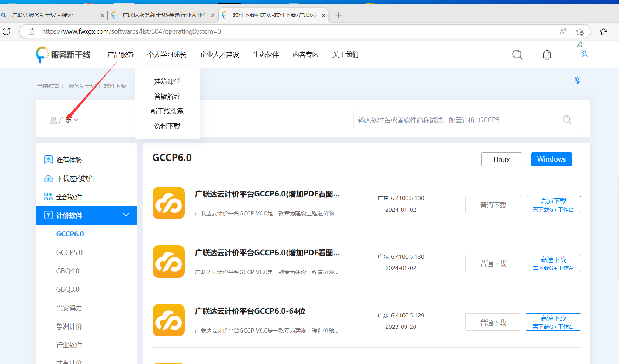Select 答疑解惑 from the dropdown menu
This screenshot has height=364, width=619.
tap(167, 96)
